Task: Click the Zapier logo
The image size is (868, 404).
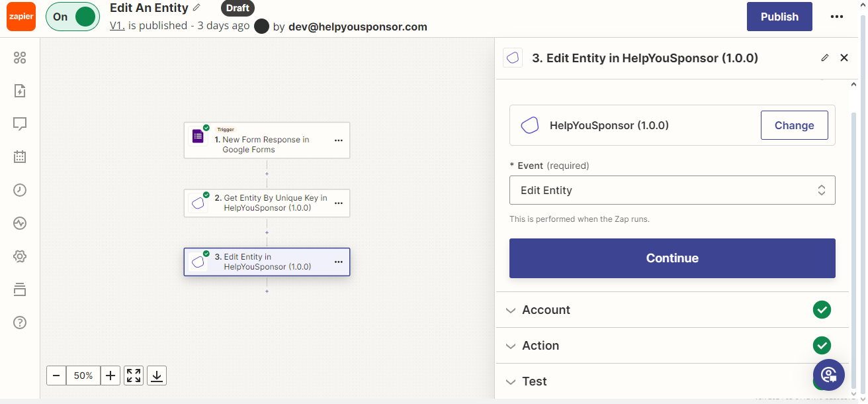Action: click(x=21, y=17)
